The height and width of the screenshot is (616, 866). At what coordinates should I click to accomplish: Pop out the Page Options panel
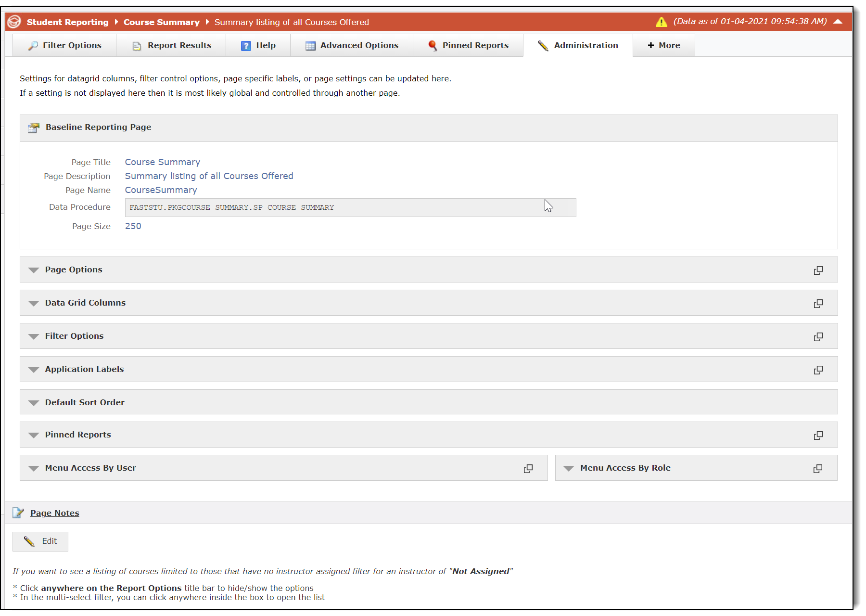[818, 270]
